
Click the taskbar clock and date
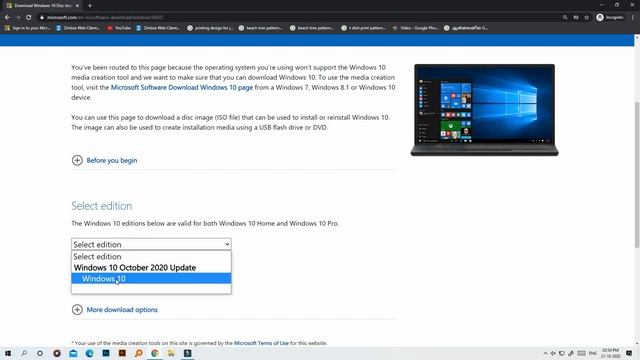610,353
